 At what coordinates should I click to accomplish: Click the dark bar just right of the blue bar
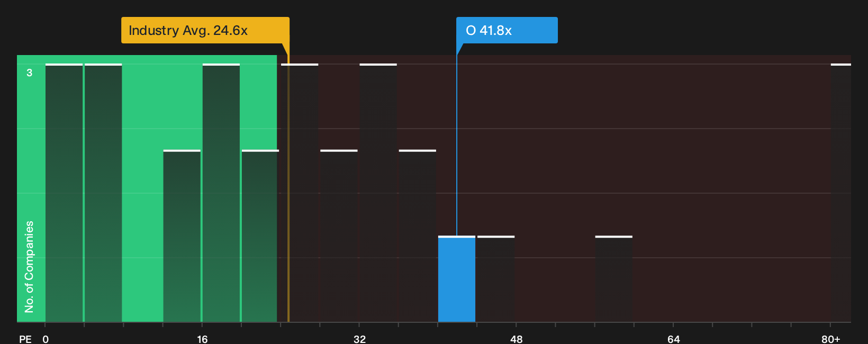tap(496, 279)
